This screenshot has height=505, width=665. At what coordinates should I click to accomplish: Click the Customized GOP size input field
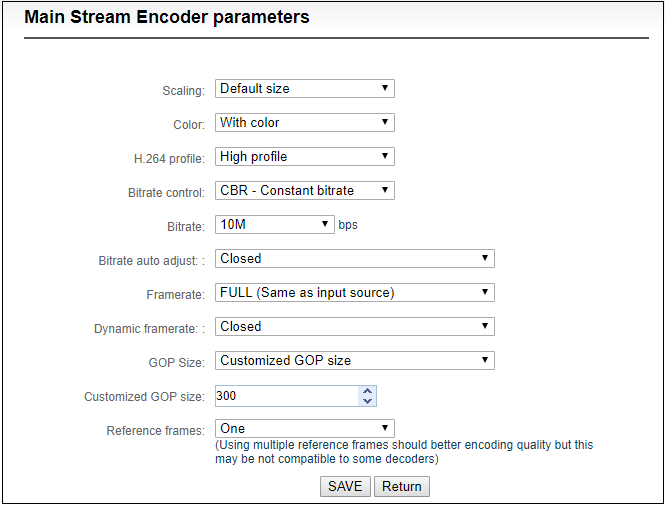(287, 396)
